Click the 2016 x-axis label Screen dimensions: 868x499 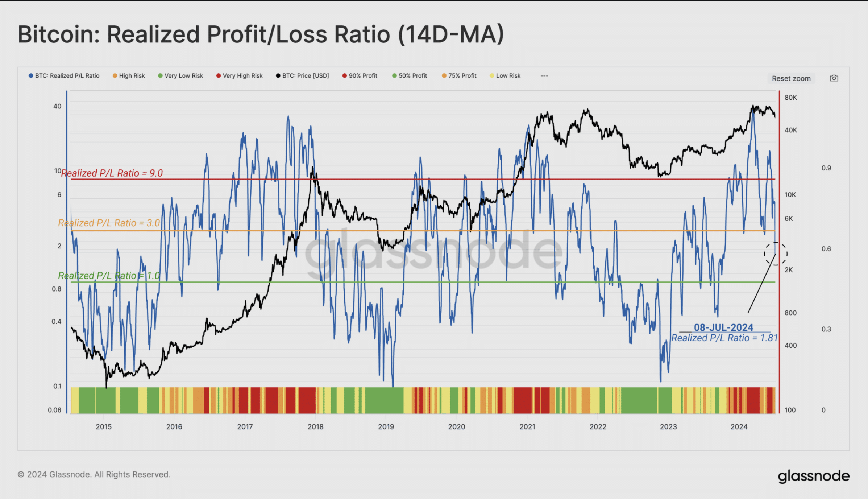click(174, 427)
